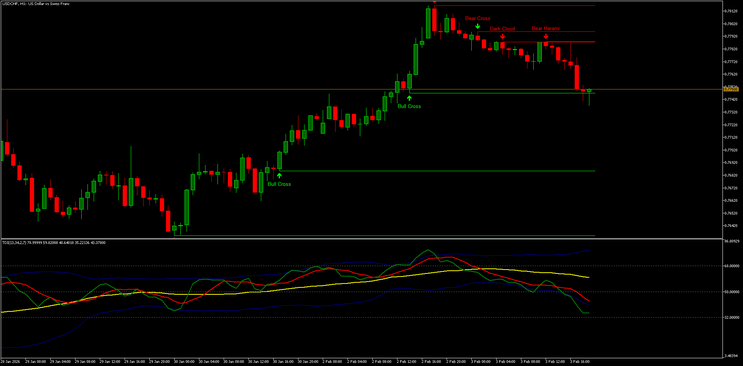Click the lower 'Bull Cross' label on 30 Jan
The width and height of the screenshot is (743, 366).
point(279,184)
